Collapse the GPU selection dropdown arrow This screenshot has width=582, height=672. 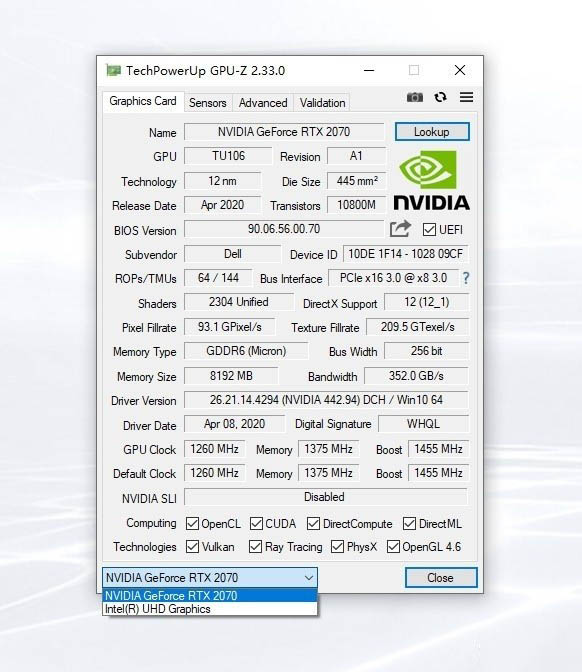(309, 578)
